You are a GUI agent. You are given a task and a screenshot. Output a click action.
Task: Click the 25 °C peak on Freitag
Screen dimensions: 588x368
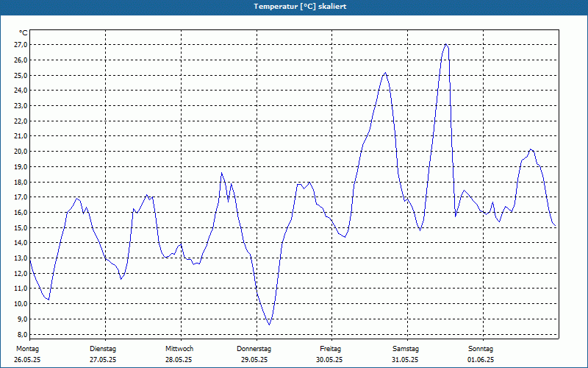[x=385, y=73]
